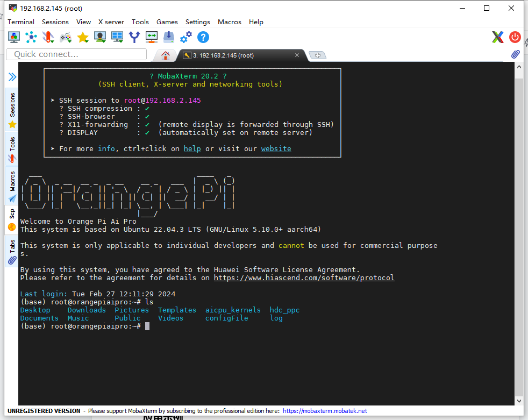Click the yellow "cannot" word in terminal

(291, 246)
